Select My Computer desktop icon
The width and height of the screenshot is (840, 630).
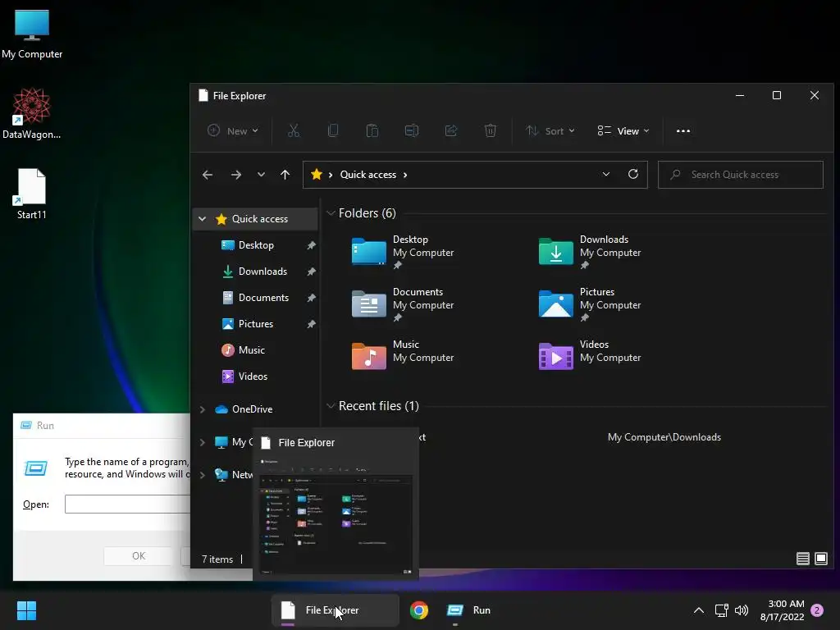point(32,34)
